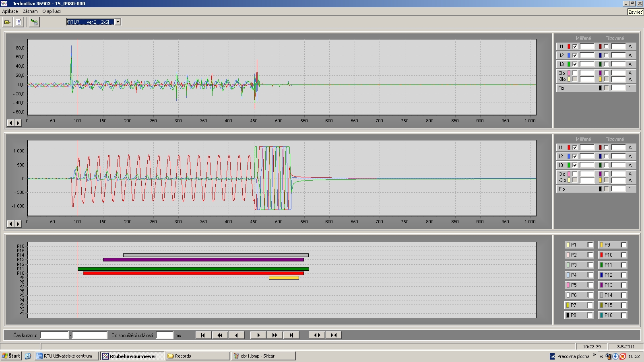Click the second Čas kurzoru input field
Viewport: 644px width, 362px height.
(89, 335)
